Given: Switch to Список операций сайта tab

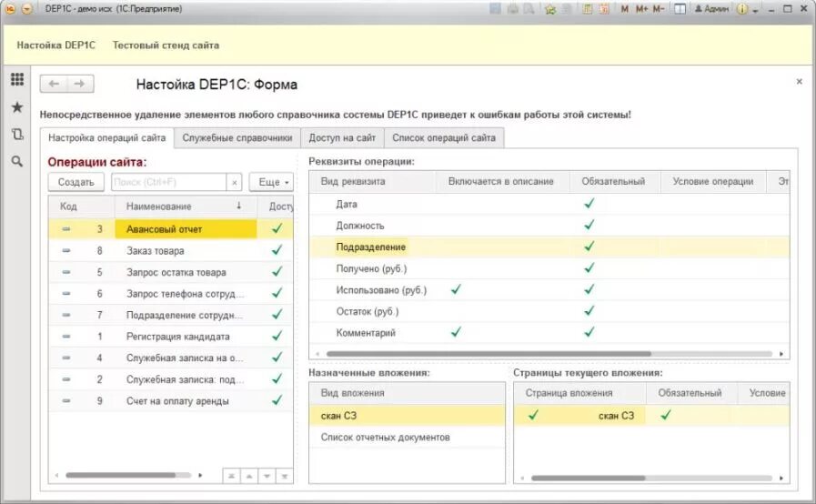Looking at the screenshot, I should [444, 138].
